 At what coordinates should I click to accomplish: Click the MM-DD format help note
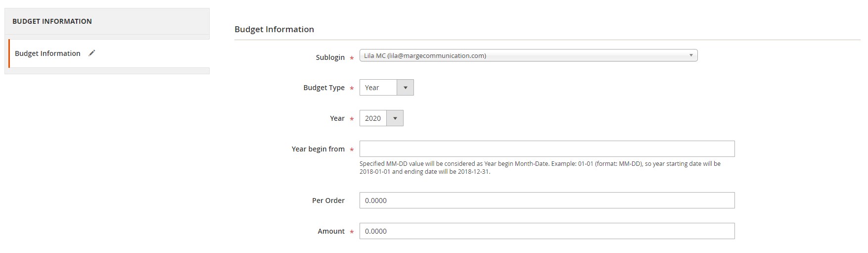(540, 168)
